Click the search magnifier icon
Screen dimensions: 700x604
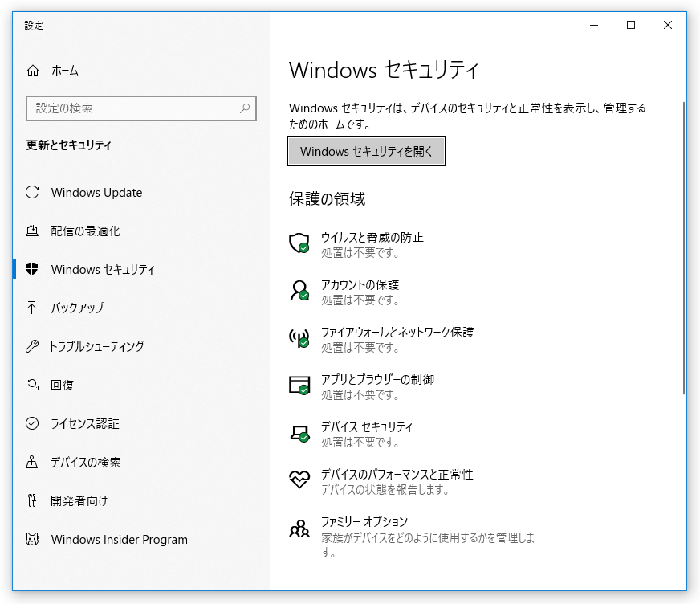click(x=245, y=108)
